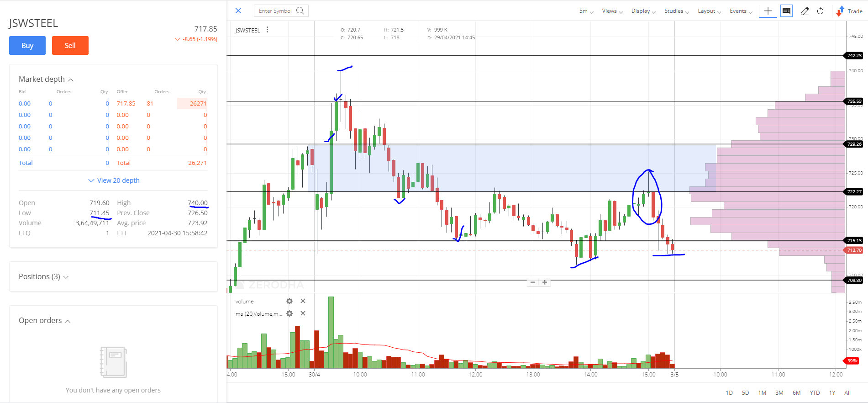868x403 pixels.
Task: Click the last price 717.85 heading
Action: click(206, 29)
